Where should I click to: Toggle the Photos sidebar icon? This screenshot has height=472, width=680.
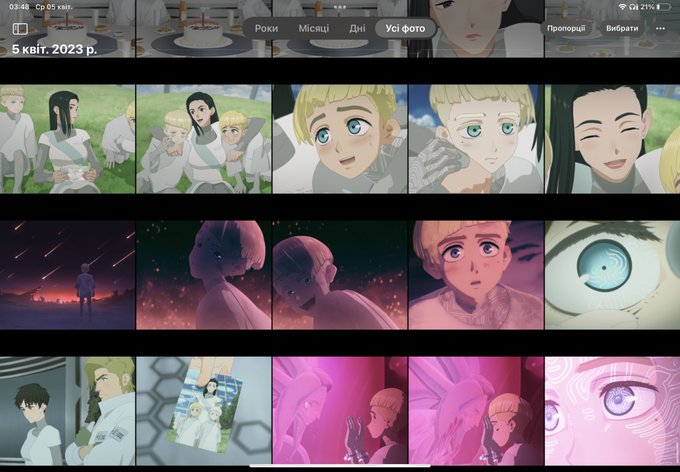click(x=20, y=29)
